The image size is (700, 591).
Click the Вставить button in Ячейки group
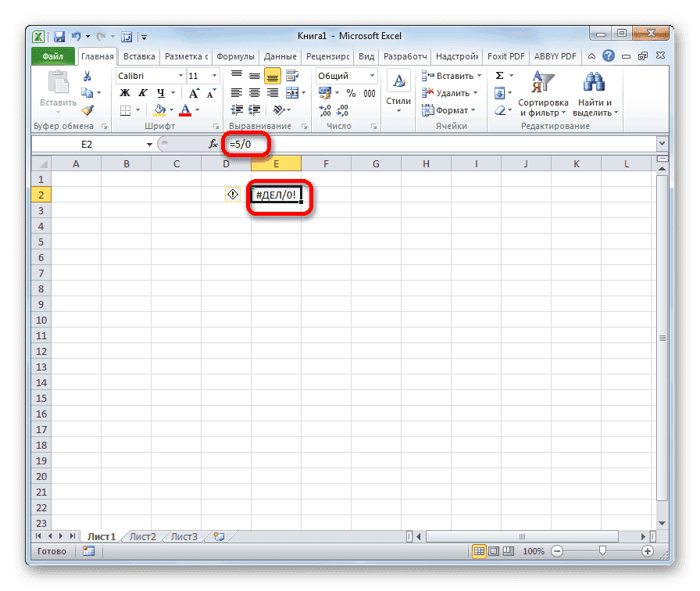pos(451,75)
